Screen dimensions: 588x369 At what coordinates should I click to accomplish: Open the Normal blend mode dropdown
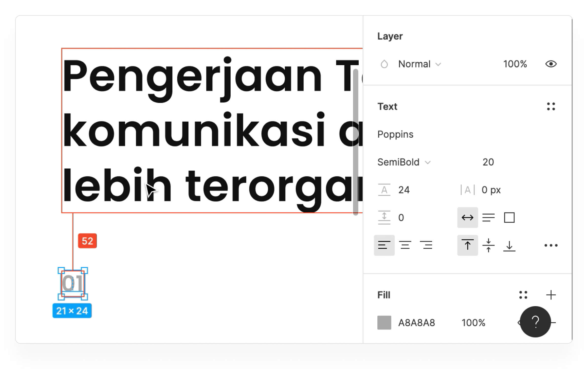pyautogui.click(x=419, y=64)
